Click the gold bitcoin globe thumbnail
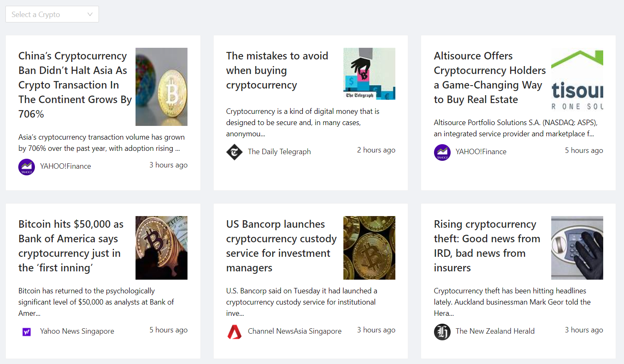 pyautogui.click(x=161, y=87)
